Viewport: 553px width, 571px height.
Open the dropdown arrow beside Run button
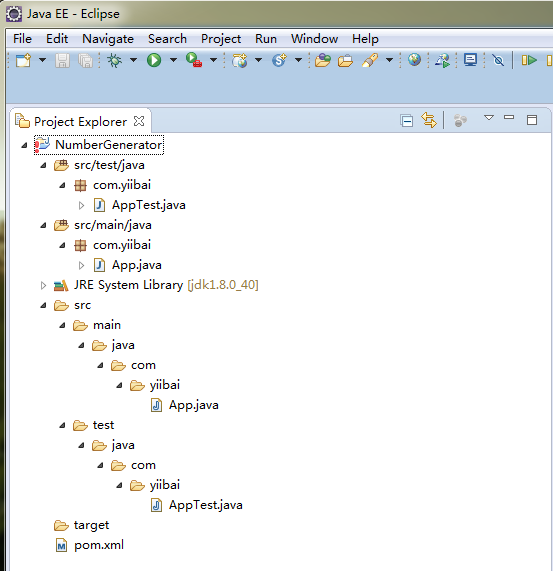click(173, 60)
